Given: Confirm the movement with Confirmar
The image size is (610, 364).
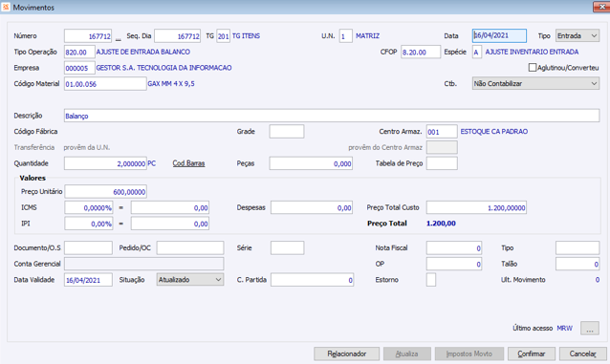Looking at the screenshot, I should pos(532,353).
